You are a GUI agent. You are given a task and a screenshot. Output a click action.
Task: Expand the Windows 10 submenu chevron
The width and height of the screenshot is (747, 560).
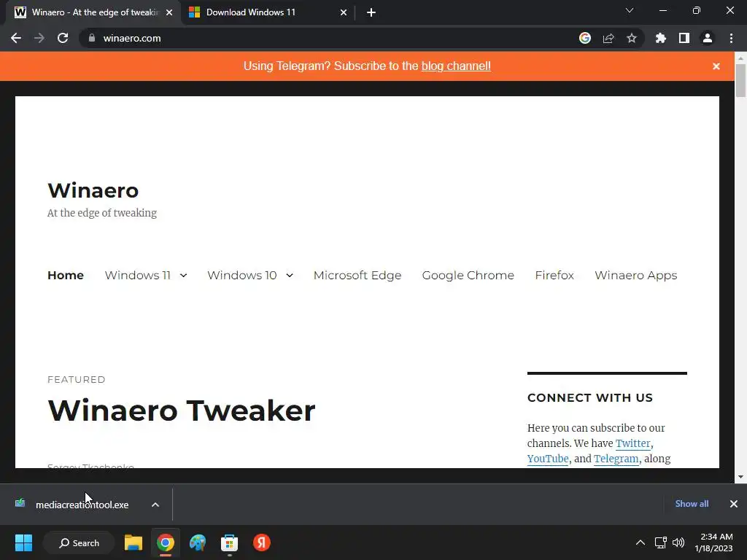click(x=289, y=275)
